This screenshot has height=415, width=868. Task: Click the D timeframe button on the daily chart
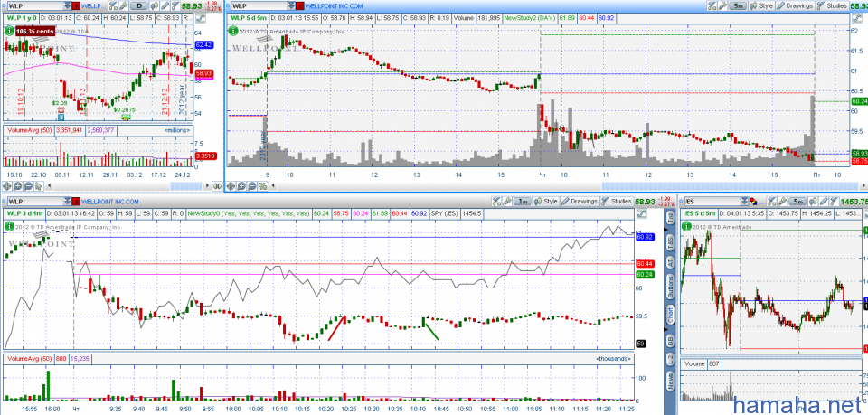click(139, 6)
